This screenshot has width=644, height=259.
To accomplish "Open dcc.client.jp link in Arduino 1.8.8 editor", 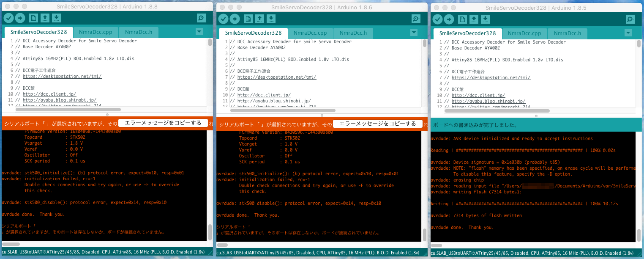I will click(49, 94).
